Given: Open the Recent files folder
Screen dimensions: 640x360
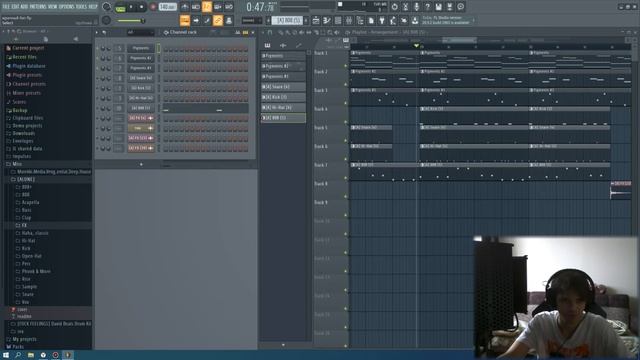Looking at the screenshot, I should [22, 57].
